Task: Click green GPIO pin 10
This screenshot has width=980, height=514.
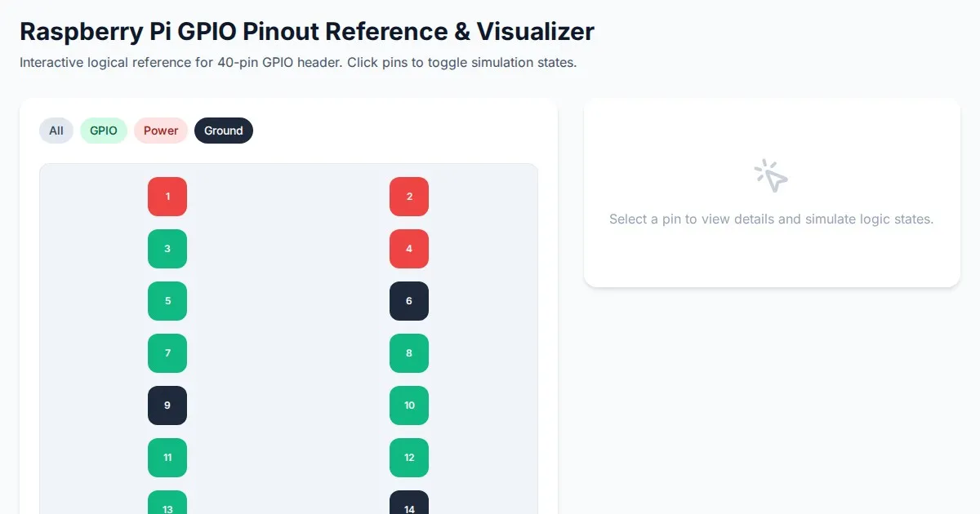Action: pos(409,405)
